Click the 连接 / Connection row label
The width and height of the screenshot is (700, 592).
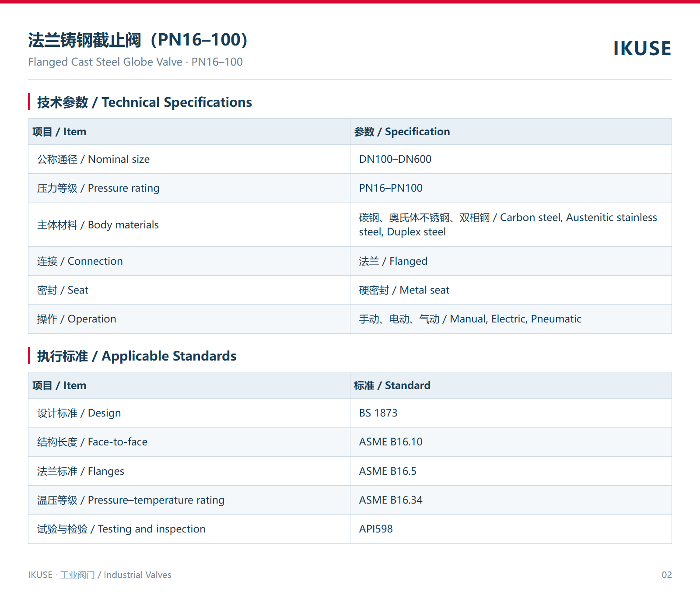(80, 261)
